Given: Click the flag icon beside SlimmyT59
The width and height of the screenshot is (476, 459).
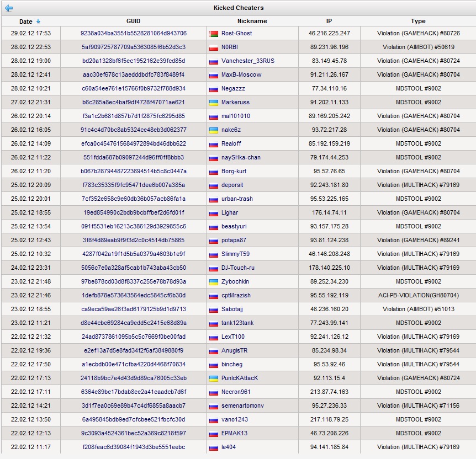Looking at the screenshot, I should pyautogui.click(x=214, y=255).
